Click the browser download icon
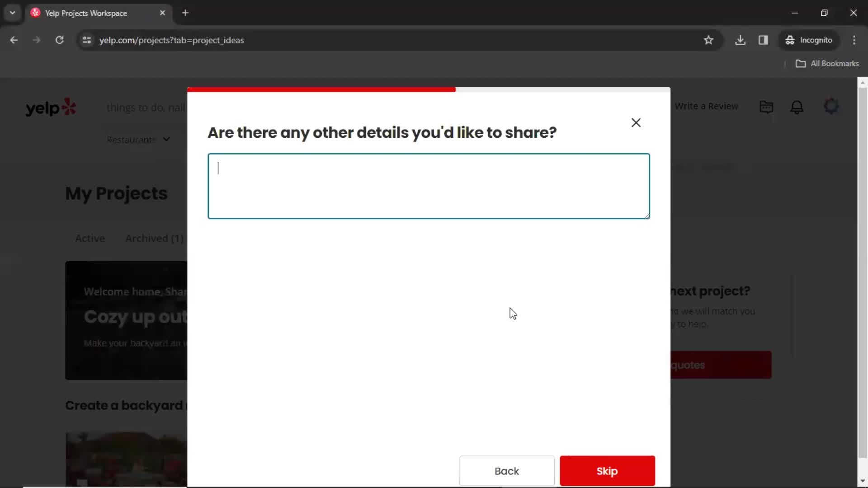 point(741,40)
